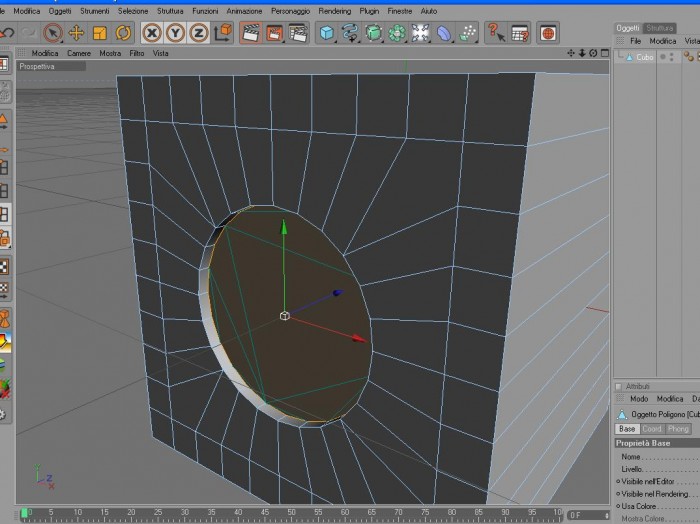
Task: Open the Camere viewport menu
Action: tap(79, 53)
